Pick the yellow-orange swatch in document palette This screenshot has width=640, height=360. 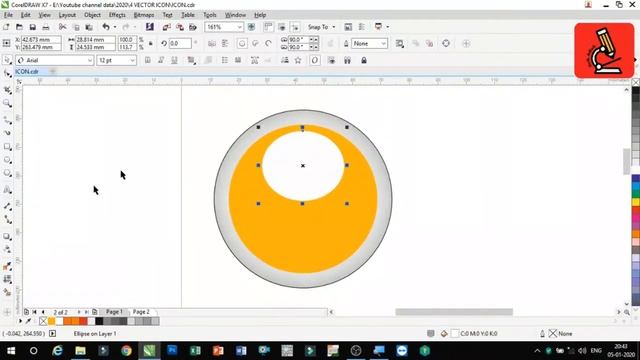51,321
